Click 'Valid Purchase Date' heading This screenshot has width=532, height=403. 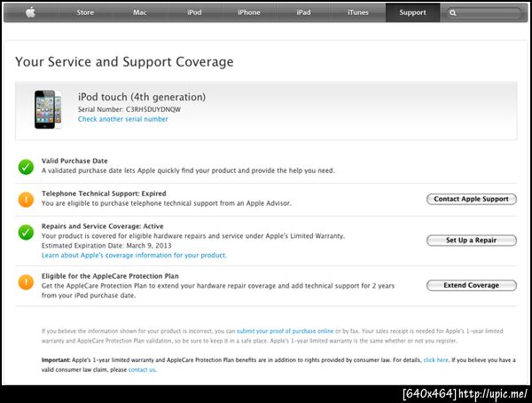(x=74, y=161)
